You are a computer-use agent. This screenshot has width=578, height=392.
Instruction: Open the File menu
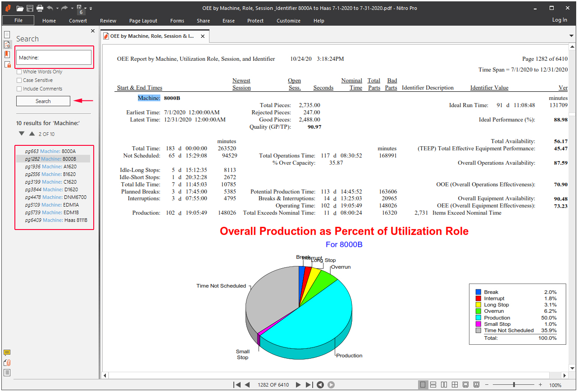[18, 20]
